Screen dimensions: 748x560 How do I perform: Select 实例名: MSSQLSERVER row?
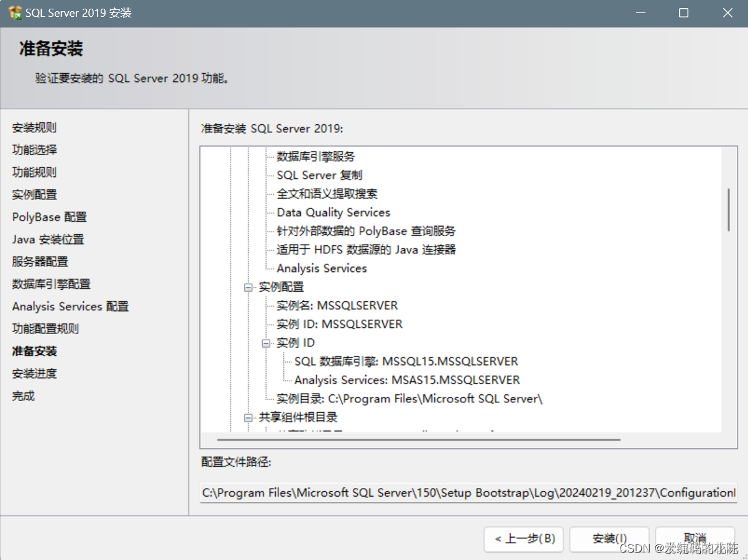coord(337,305)
